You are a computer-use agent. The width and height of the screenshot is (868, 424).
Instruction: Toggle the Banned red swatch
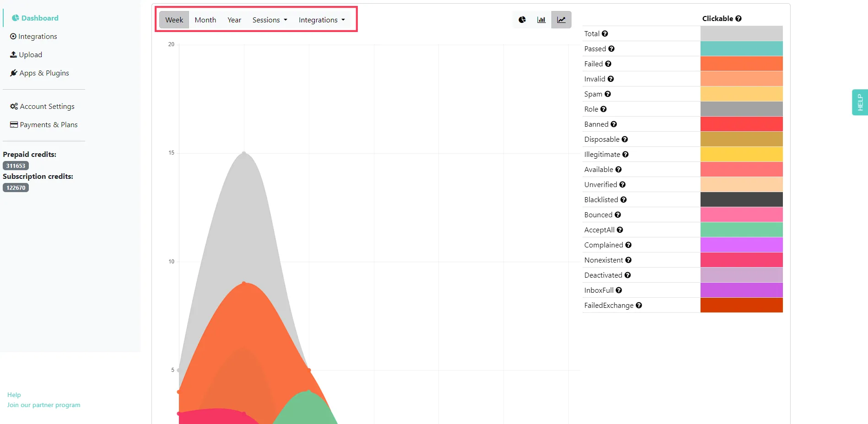741,124
